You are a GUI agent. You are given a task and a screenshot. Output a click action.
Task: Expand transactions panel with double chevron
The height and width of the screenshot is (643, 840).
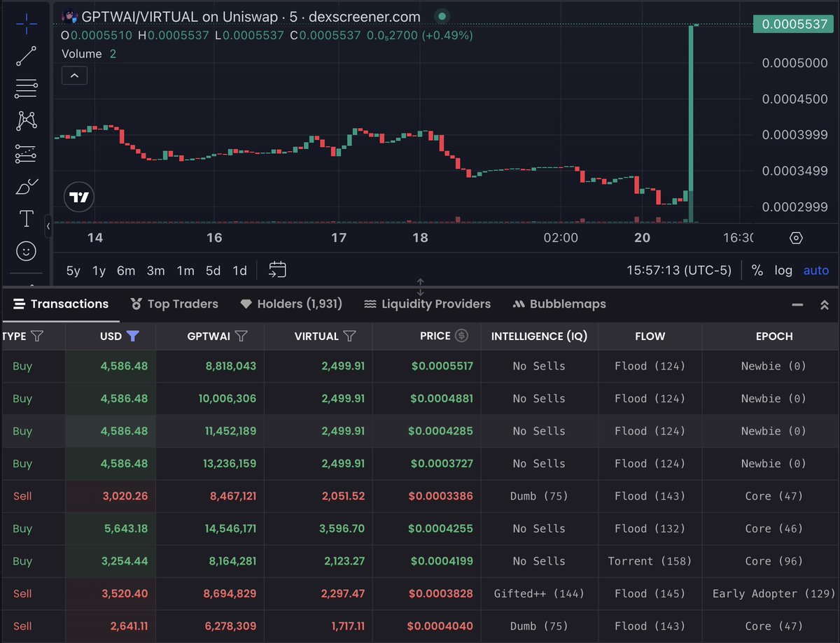pyautogui.click(x=825, y=305)
